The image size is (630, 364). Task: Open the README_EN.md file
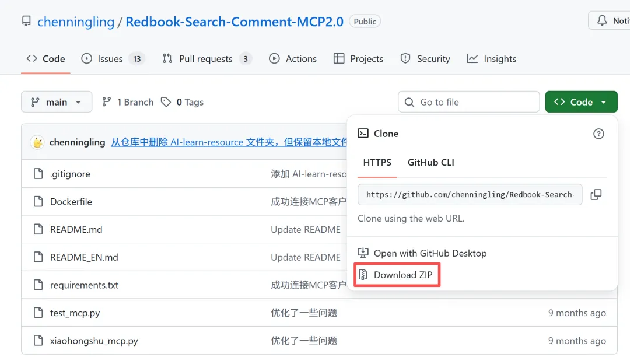point(84,257)
